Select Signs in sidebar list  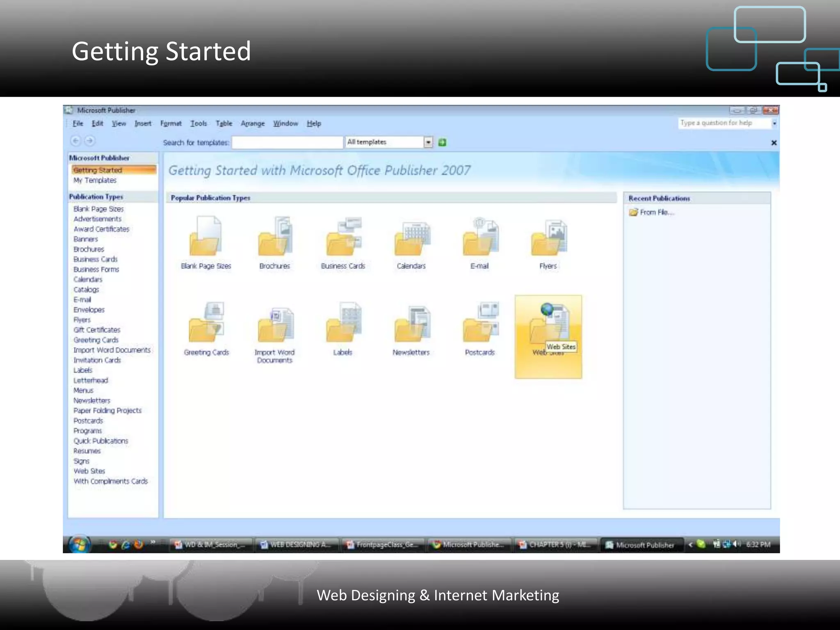coord(81,461)
